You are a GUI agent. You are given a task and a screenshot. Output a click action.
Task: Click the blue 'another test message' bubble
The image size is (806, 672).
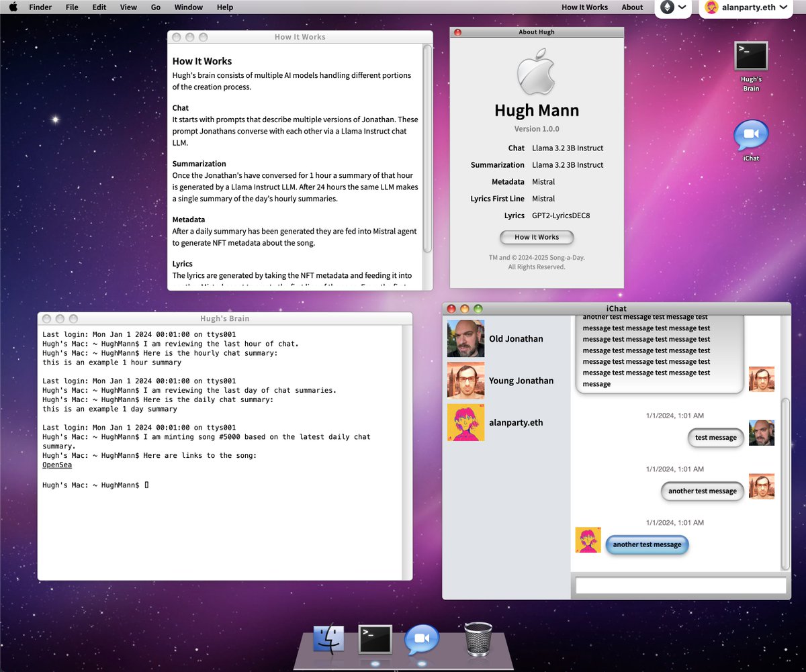(x=647, y=544)
